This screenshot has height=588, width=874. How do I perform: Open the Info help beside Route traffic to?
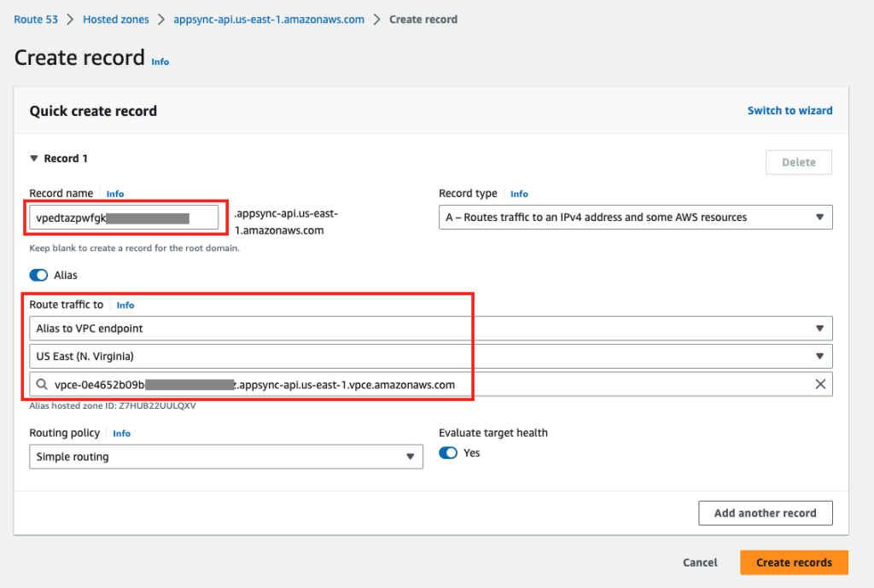(x=125, y=305)
